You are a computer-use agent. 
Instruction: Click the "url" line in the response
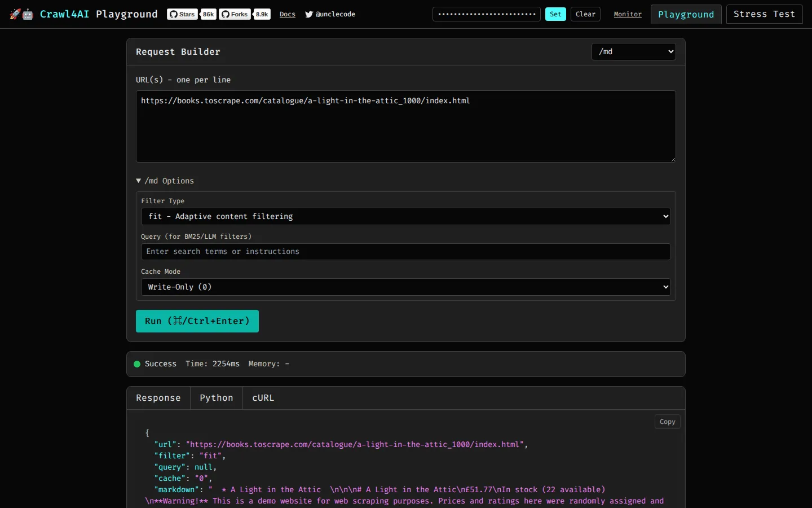(x=341, y=444)
